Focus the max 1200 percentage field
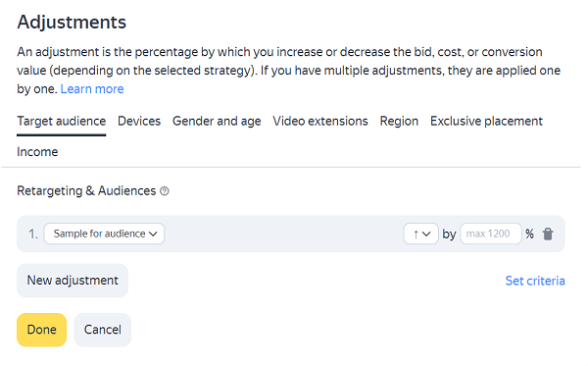This screenshot has height=366, width=588. click(491, 234)
